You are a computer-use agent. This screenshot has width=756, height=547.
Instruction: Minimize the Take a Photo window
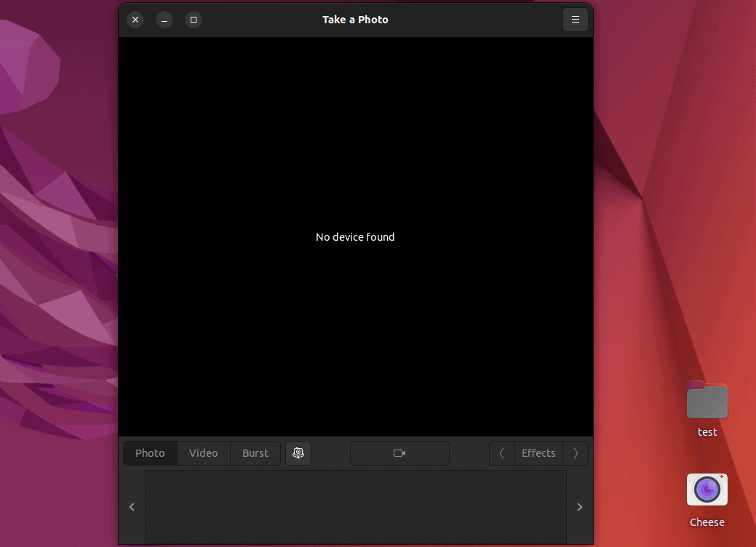[x=164, y=20]
